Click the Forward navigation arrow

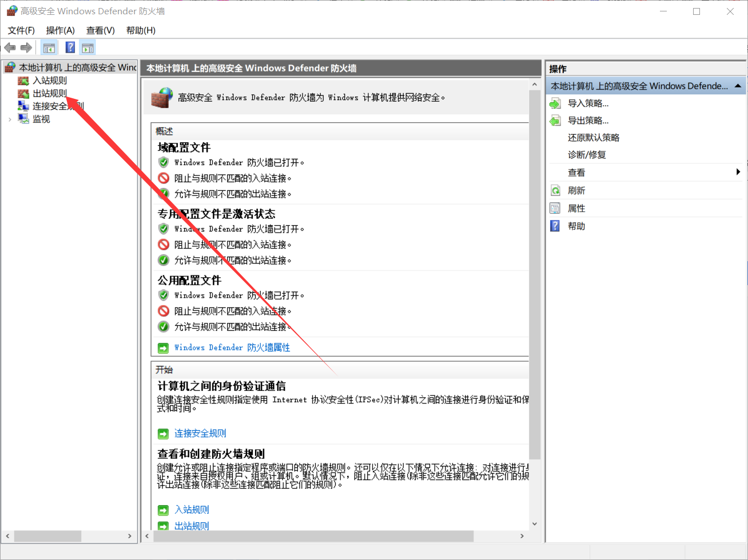pos(26,47)
